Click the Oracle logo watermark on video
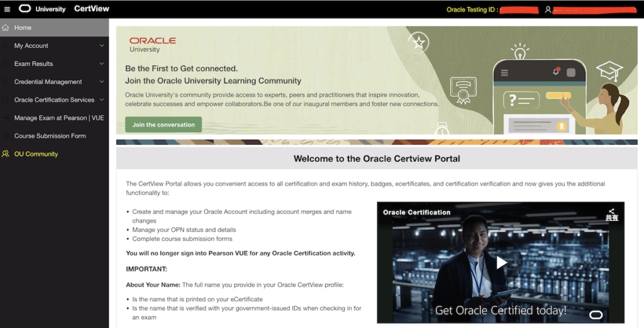The image size is (644, 328). pyautogui.click(x=596, y=314)
